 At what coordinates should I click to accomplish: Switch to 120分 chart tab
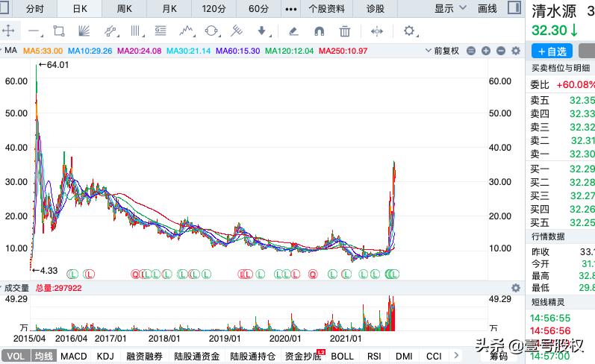pos(214,8)
